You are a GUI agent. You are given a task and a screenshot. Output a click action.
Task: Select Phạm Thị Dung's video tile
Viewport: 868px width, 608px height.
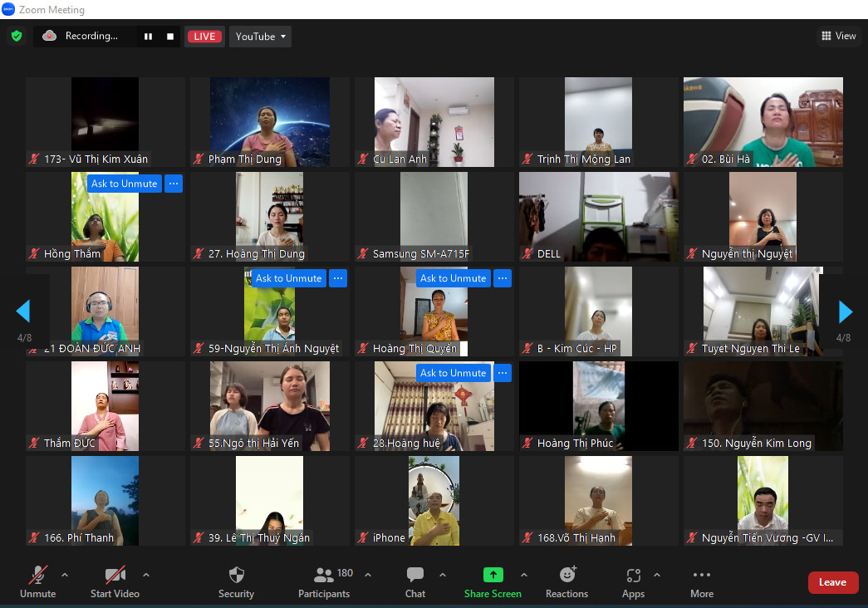pos(270,122)
